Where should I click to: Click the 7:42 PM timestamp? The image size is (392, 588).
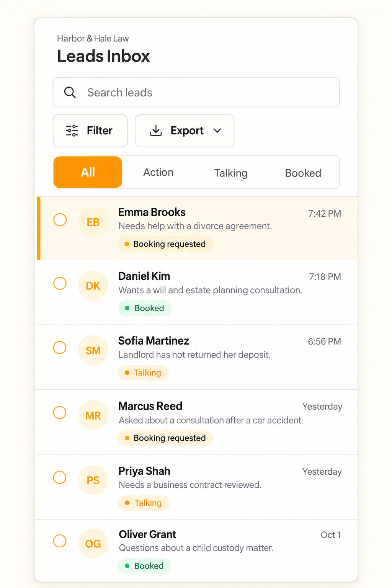[x=325, y=214]
